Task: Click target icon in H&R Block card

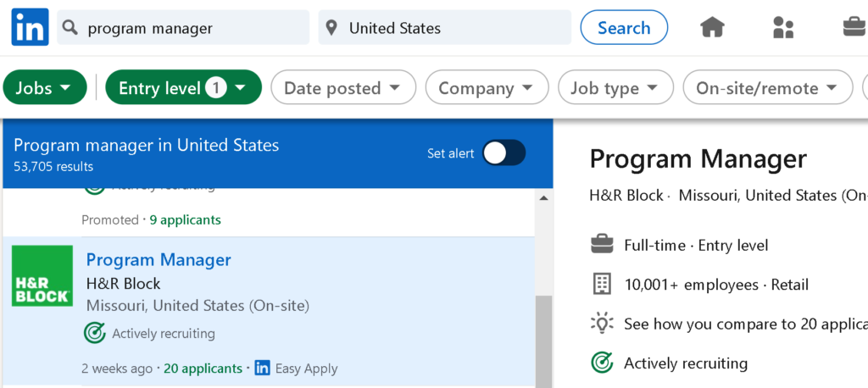Action: point(95,333)
